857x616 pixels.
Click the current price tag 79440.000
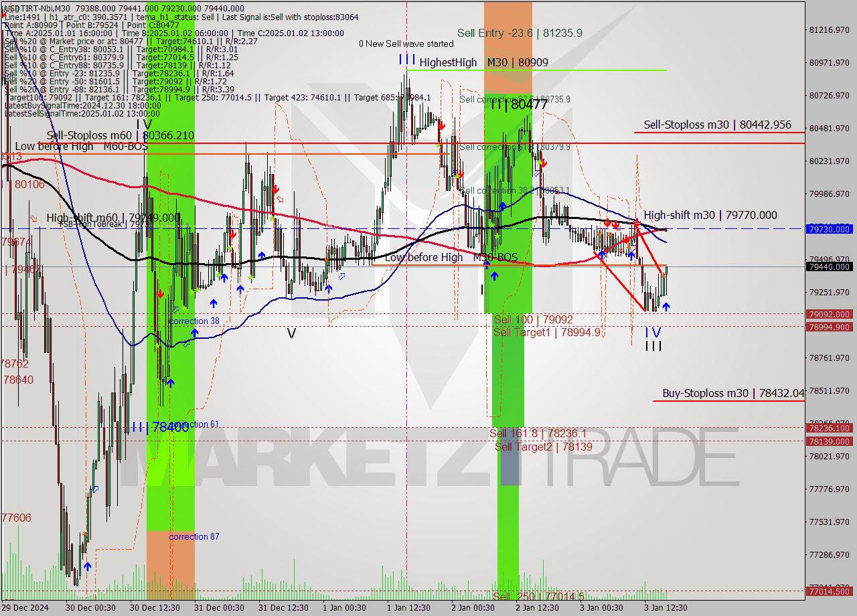(x=830, y=266)
